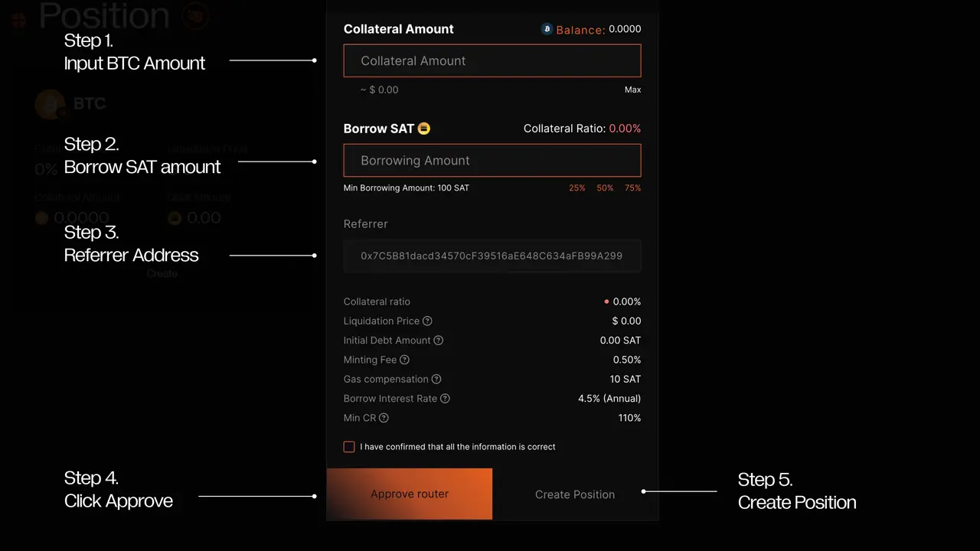Open the Initial Debt Amount info tooltip icon

439,341
